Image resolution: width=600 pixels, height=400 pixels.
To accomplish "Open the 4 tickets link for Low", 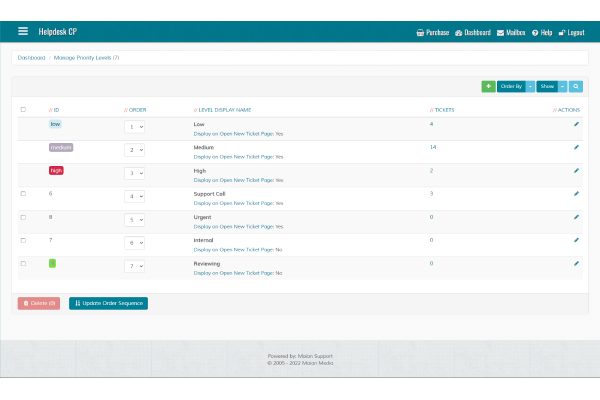I will 431,124.
